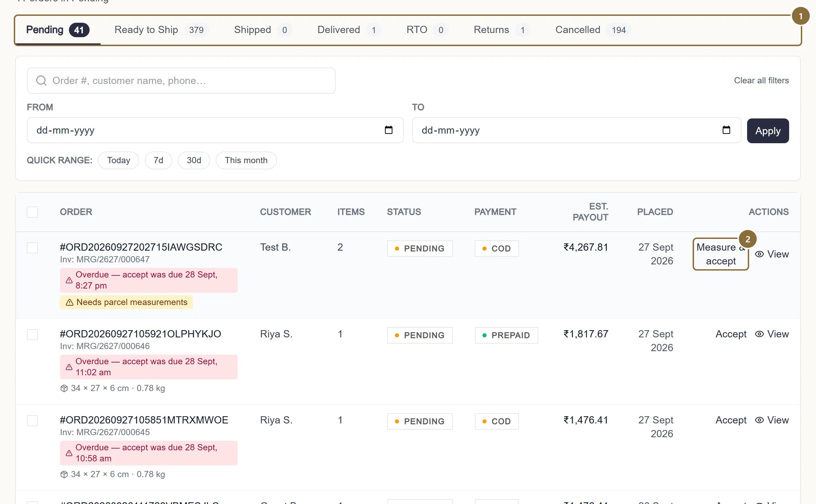View order #ORD20260927202715IAWGSDRC details
Viewport: 816px width, 504px height.
click(772, 254)
